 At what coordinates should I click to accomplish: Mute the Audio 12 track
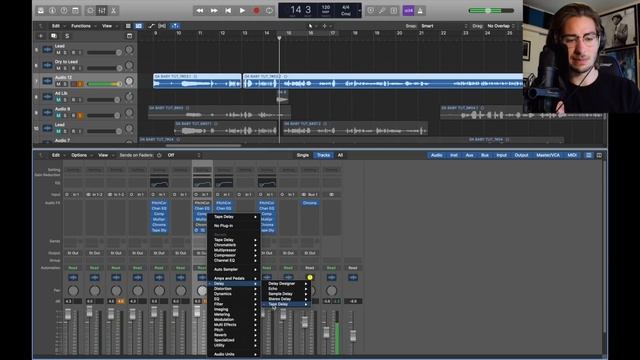point(58,84)
